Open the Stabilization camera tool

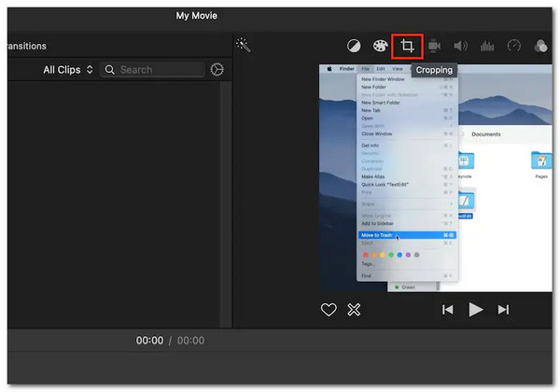pyautogui.click(x=434, y=46)
